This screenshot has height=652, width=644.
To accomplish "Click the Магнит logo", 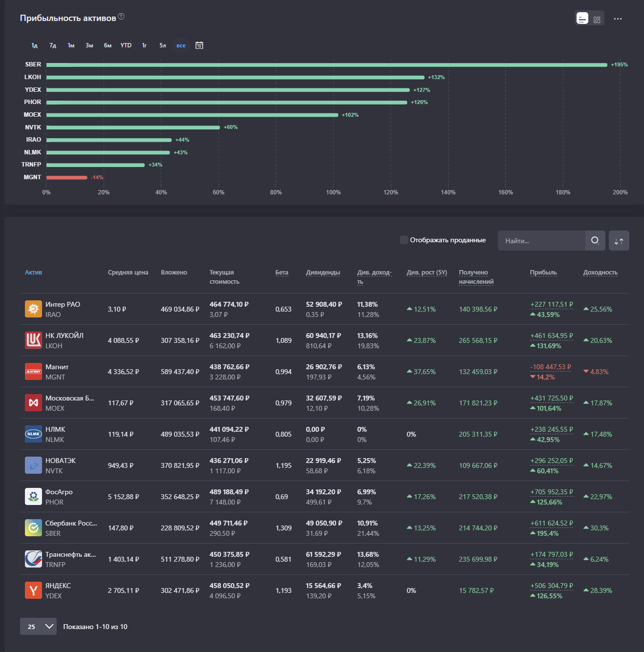I will click(x=33, y=372).
